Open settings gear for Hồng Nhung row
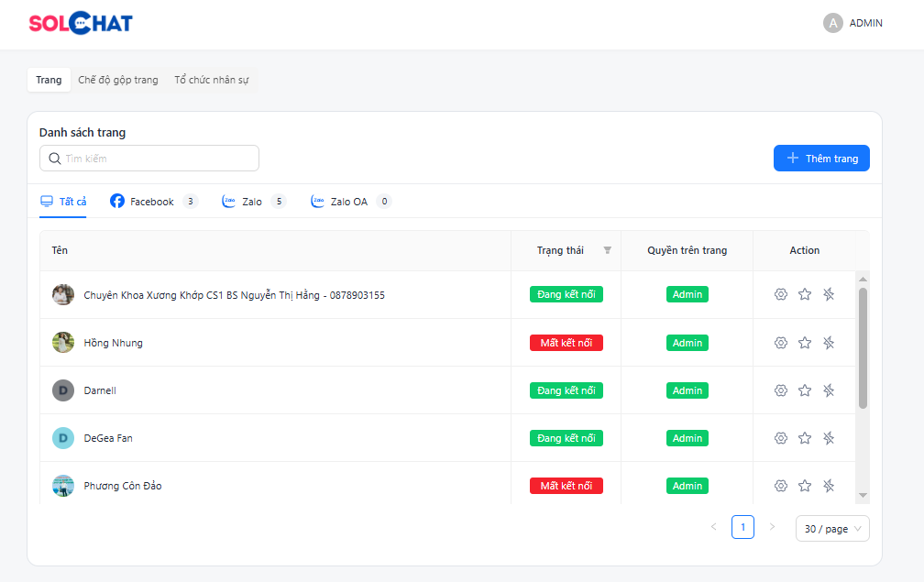This screenshot has width=924, height=582. coord(781,343)
